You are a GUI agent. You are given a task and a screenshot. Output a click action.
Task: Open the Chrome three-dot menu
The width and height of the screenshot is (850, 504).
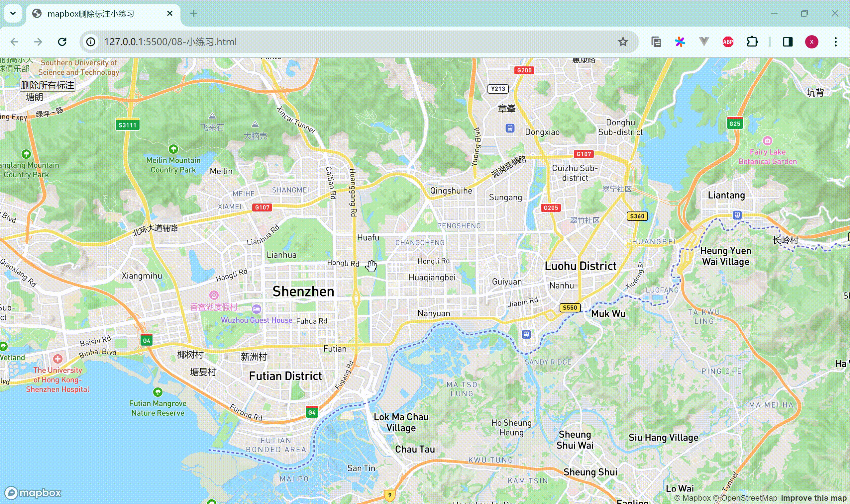click(836, 42)
